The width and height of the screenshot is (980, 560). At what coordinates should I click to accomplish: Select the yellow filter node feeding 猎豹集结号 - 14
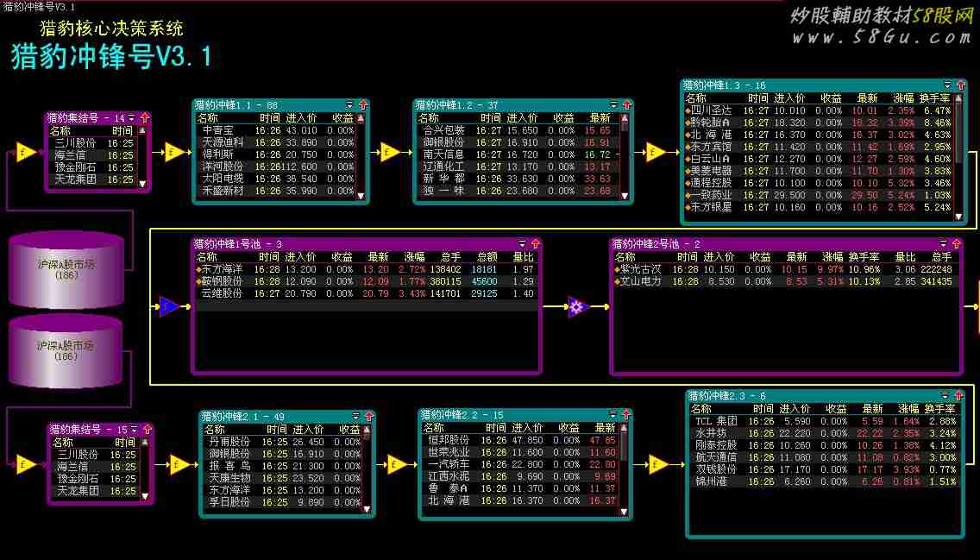[x=26, y=152]
